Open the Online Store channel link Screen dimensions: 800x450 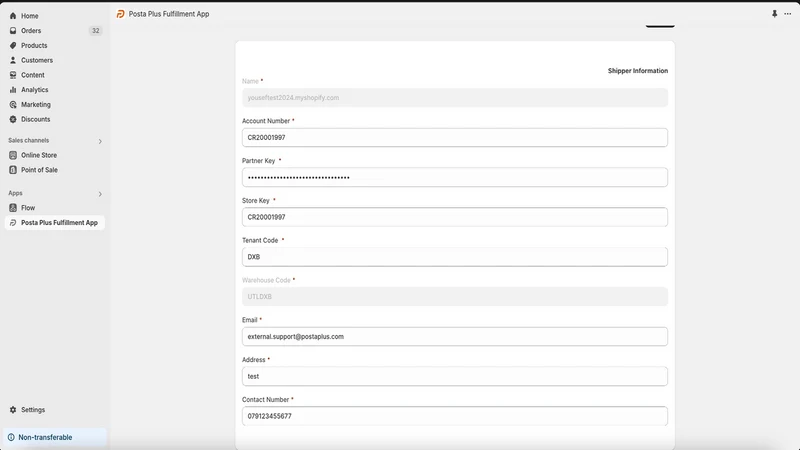pyautogui.click(x=39, y=155)
